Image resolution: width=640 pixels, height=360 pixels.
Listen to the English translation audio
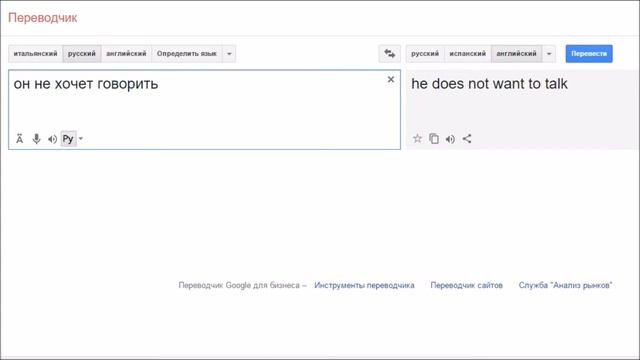(450, 139)
